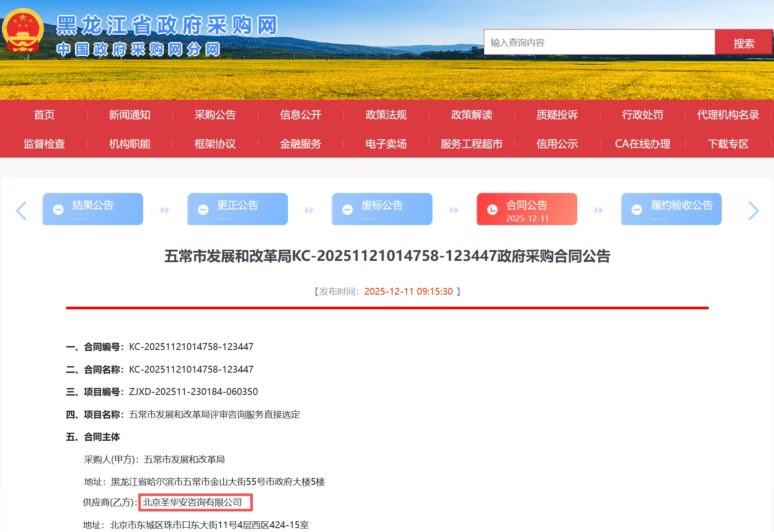Select the 合同公告 stage tab
Image resolution: width=774 pixels, height=532 pixels.
point(527,209)
